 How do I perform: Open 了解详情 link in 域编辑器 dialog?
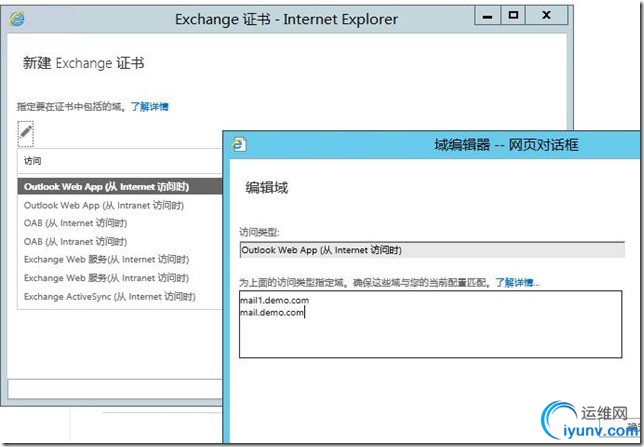point(517,283)
